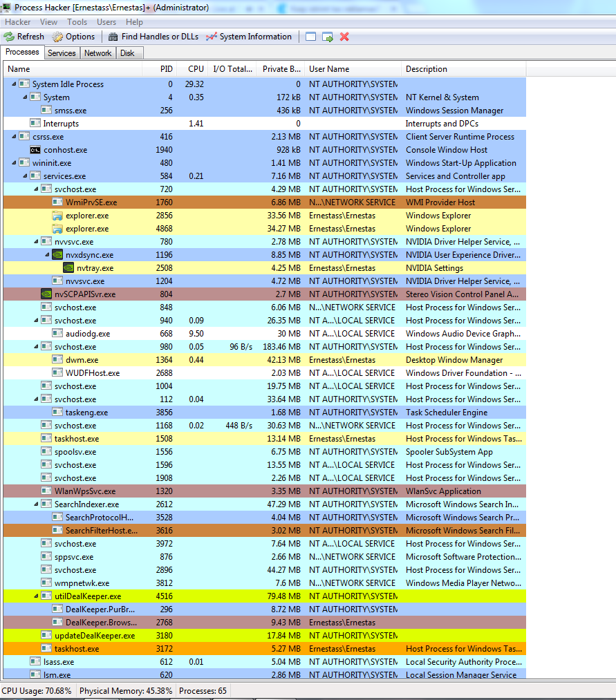Click the smss.exe process icon
This screenshot has height=700, width=616.
pyautogui.click(x=46, y=111)
